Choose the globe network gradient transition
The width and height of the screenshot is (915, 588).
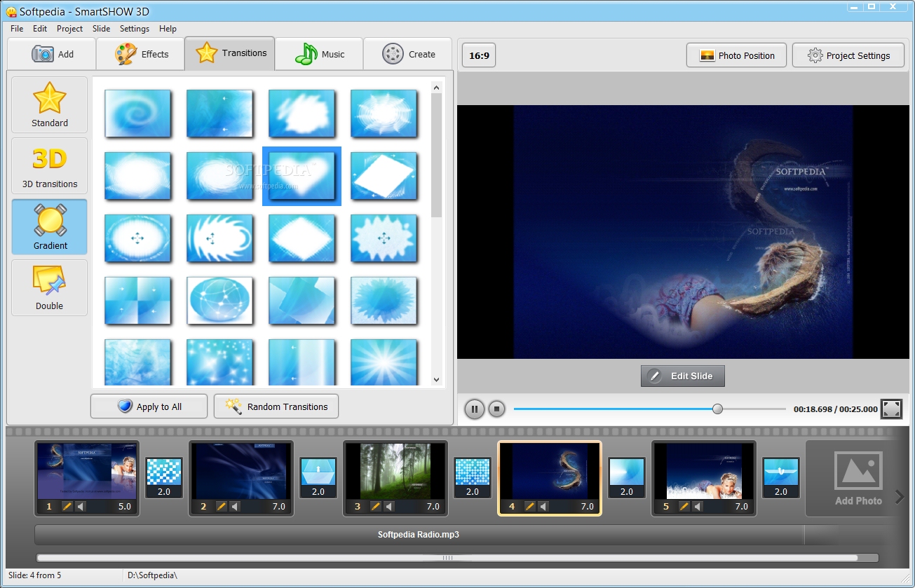point(220,300)
